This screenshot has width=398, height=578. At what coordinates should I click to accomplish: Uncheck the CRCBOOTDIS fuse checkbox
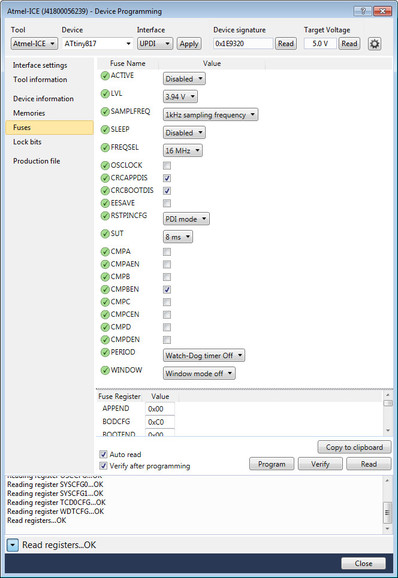[x=167, y=191]
